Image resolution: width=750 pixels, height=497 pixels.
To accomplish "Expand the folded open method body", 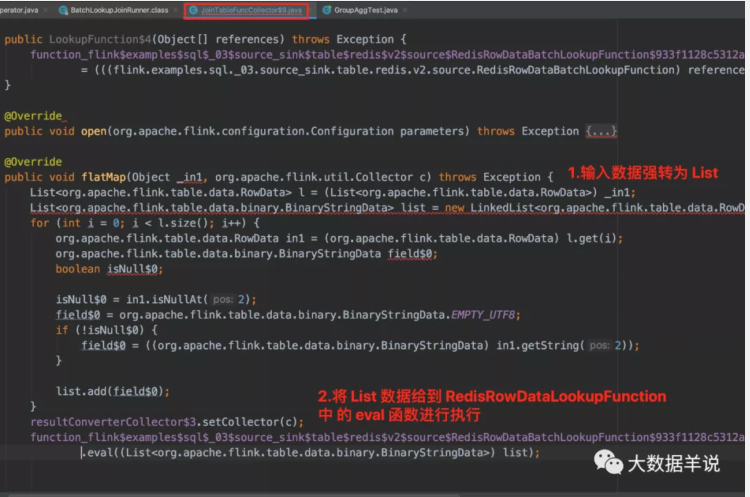I will point(601,131).
